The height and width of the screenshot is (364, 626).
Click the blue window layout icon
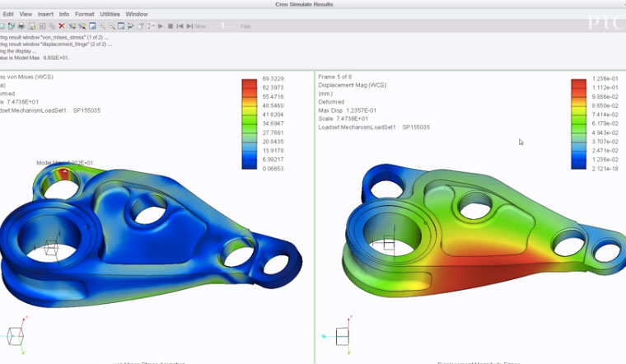(x=92, y=26)
